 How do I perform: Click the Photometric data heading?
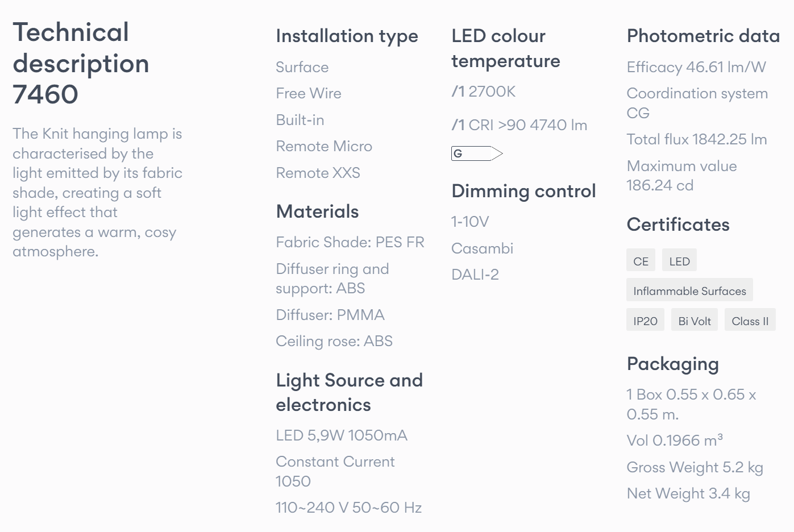coord(703,36)
